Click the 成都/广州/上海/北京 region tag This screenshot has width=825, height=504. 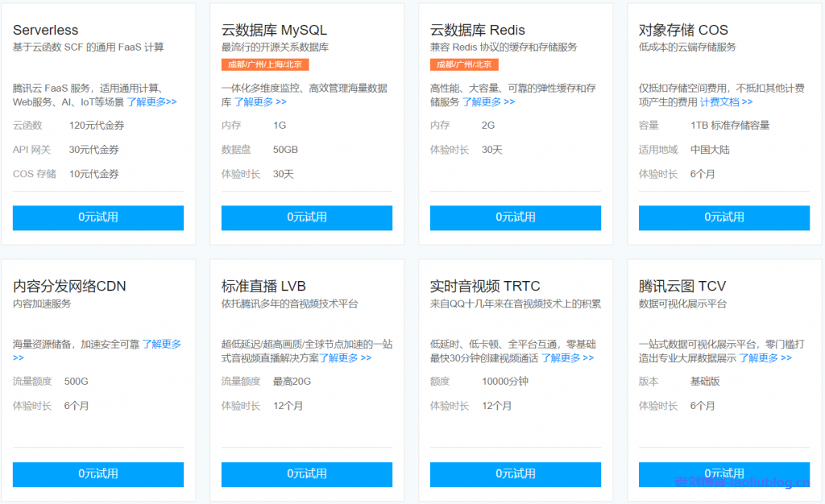pos(265,64)
